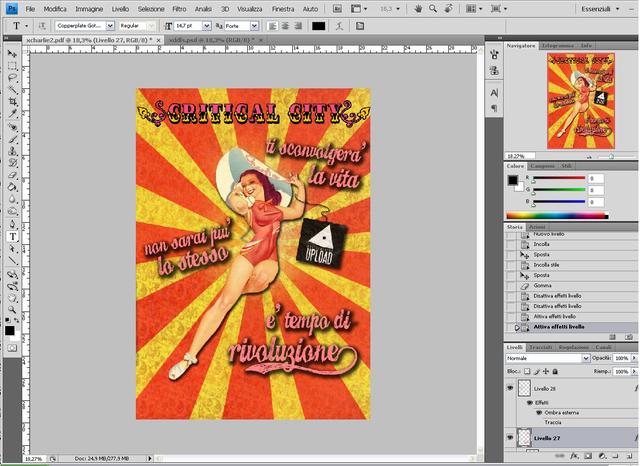The image size is (640, 466).
Task: Open the layer Opacità slider arrow
Action: click(x=634, y=358)
